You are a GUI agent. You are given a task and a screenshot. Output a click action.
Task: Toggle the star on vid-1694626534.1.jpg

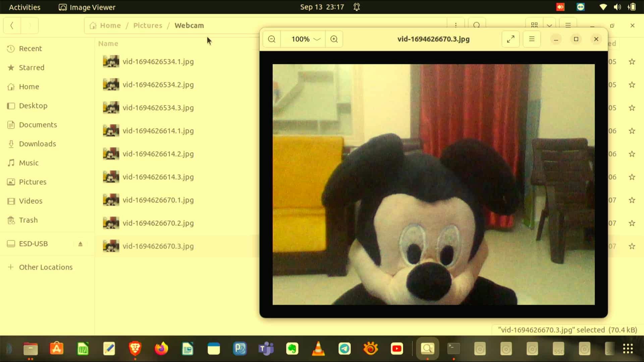[632, 61]
